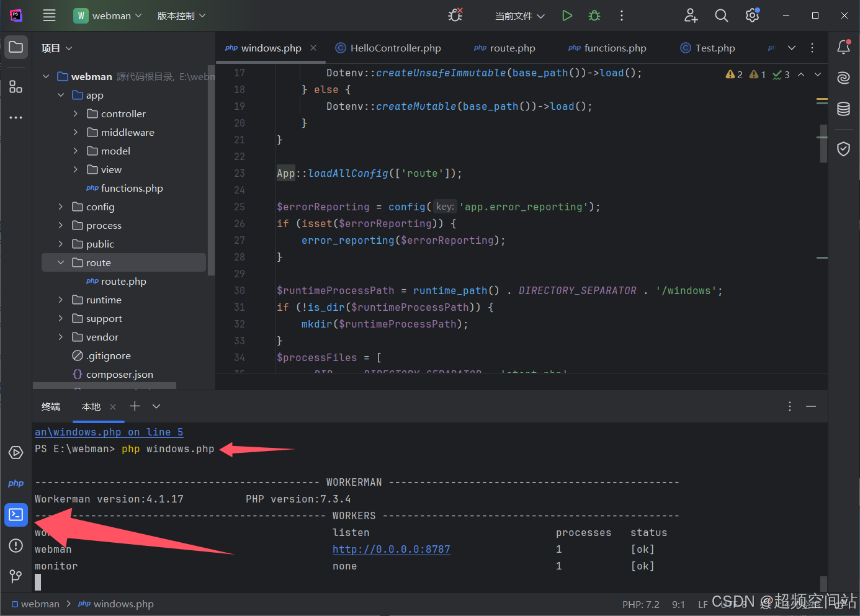This screenshot has height=616, width=860.
Task: Open IDE settings gear
Action: tap(753, 16)
